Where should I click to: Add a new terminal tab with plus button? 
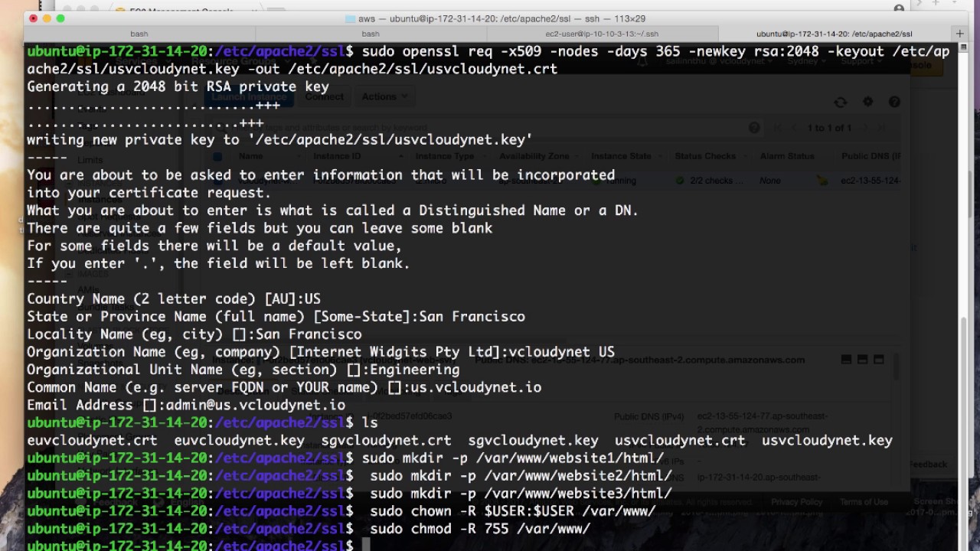click(x=959, y=34)
